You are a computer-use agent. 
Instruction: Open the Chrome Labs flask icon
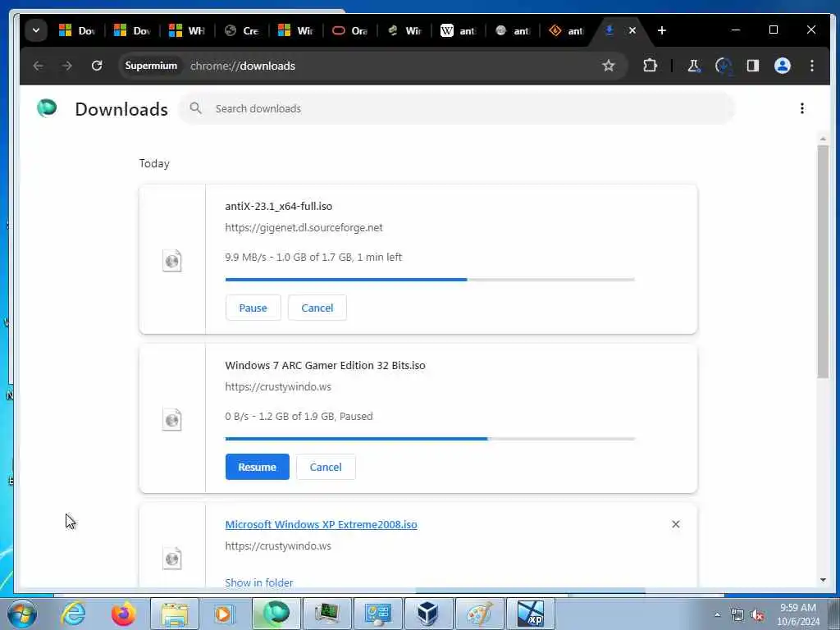click(694, 66)
